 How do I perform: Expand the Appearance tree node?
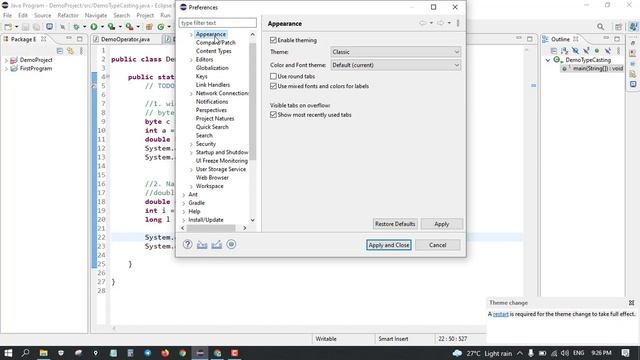tap(191, 34)
